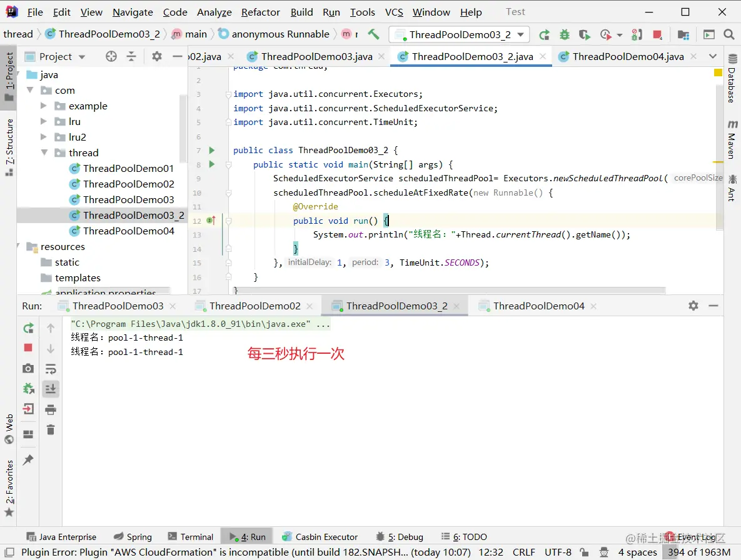Open Project panel settings gear

tap(157, 57)
